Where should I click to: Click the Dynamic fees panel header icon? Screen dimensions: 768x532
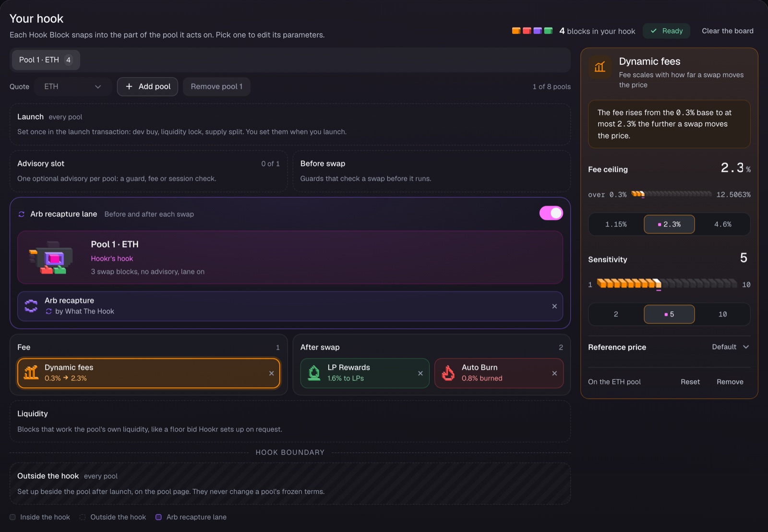[600, 67]
